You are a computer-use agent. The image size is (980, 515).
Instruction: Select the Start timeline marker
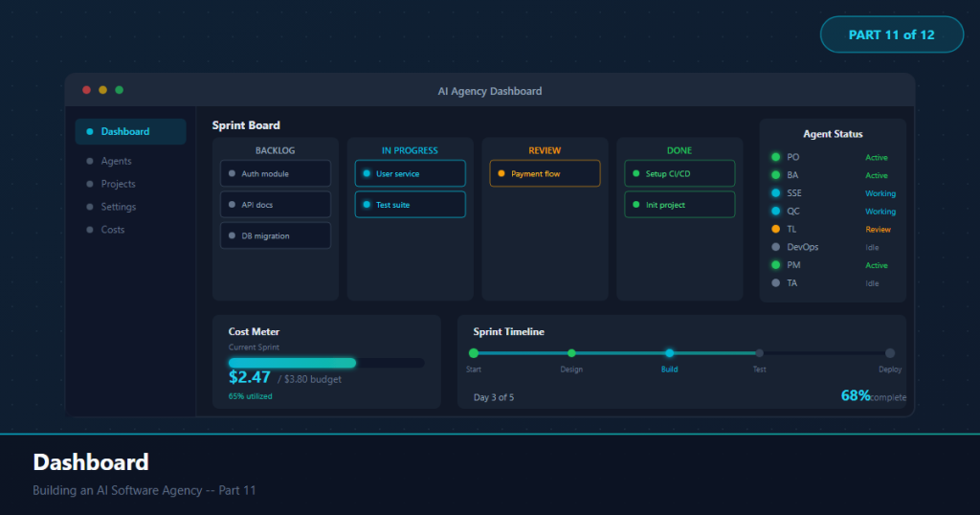pyautogui.click(x=474, y=353)
